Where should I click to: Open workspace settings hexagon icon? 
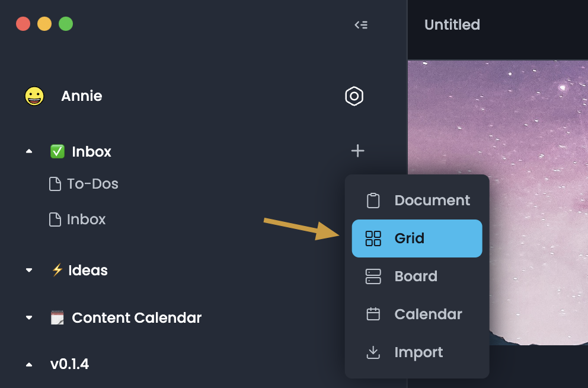(354, 96)
